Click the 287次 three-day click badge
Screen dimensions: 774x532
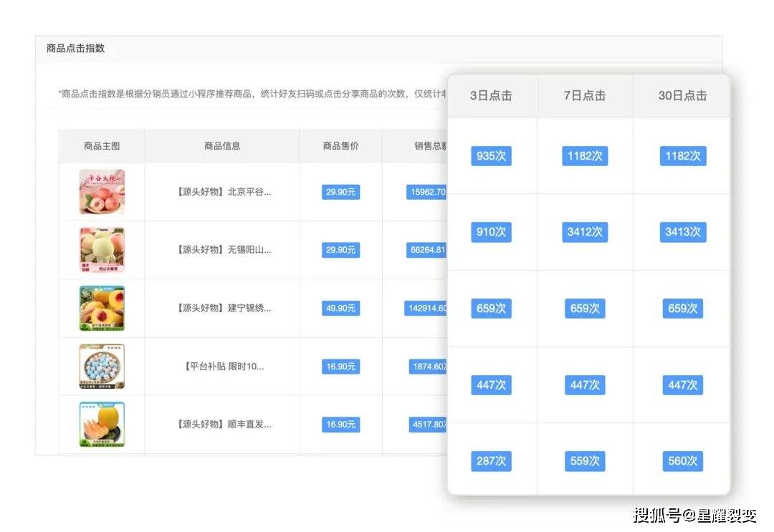pyautogui.click(x=491, y=461)
